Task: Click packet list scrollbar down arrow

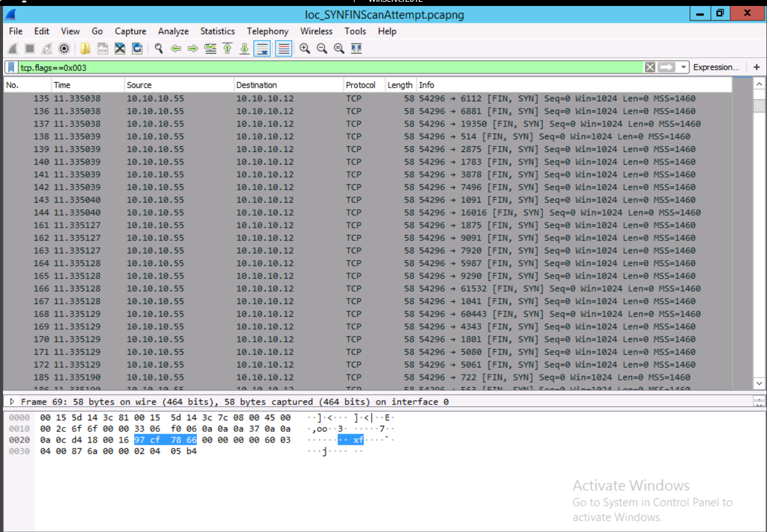Action: (x=759, y=383)
